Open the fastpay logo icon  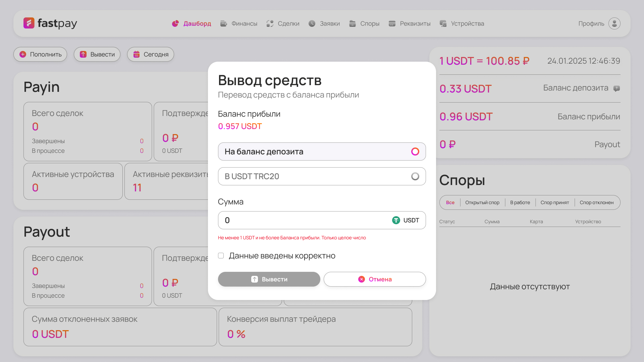(29, 23)
